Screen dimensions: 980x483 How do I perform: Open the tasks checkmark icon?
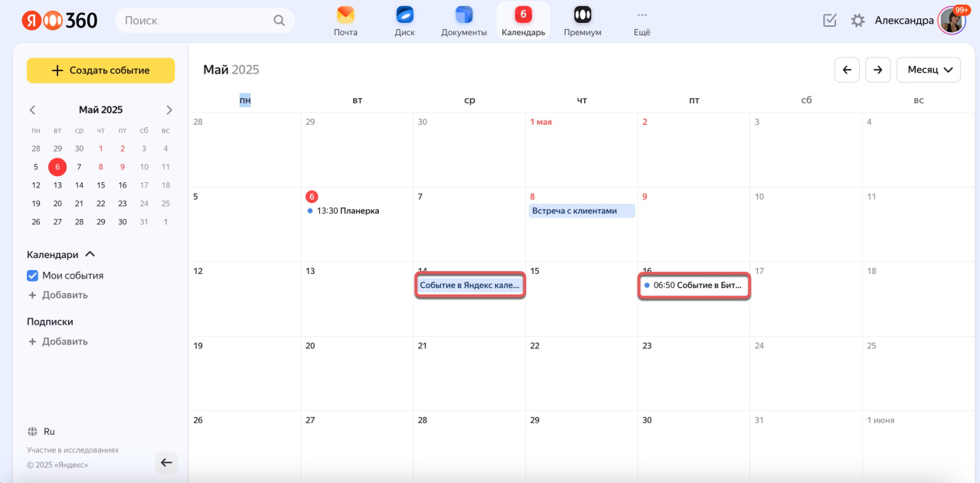click(830, 21)
